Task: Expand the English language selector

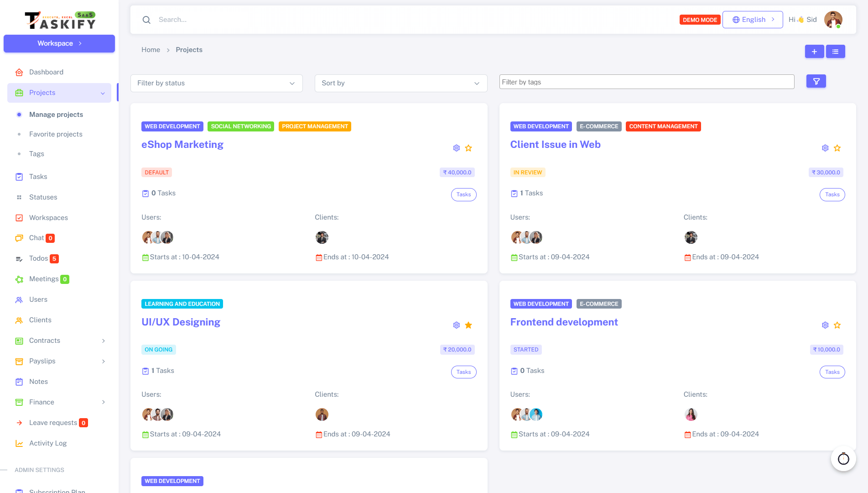Action: pos(753,20)
